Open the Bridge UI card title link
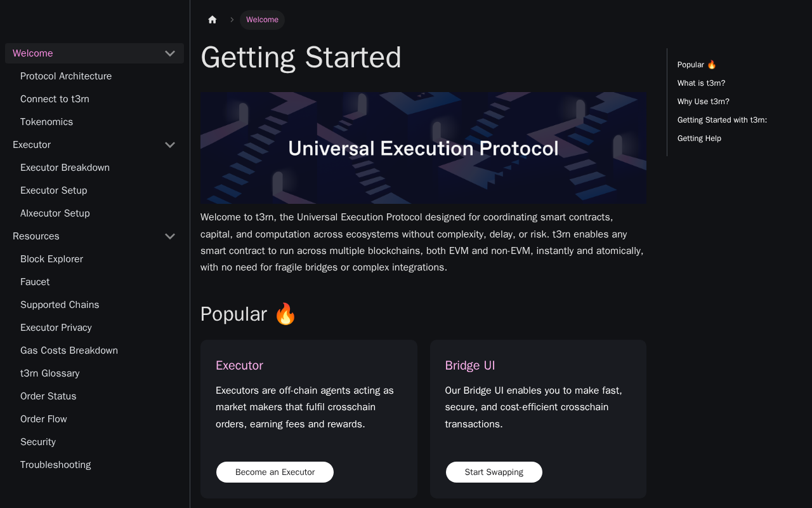Image resolution: width=812 pixels, height=508 pixels. (470, 365)
